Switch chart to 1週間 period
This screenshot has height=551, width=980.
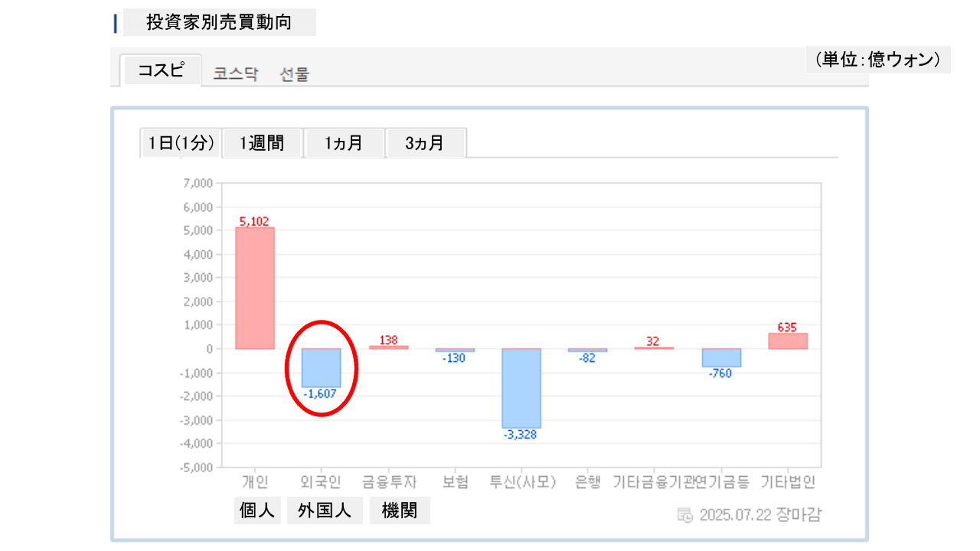pyautogui.click(x=262, y=143)
